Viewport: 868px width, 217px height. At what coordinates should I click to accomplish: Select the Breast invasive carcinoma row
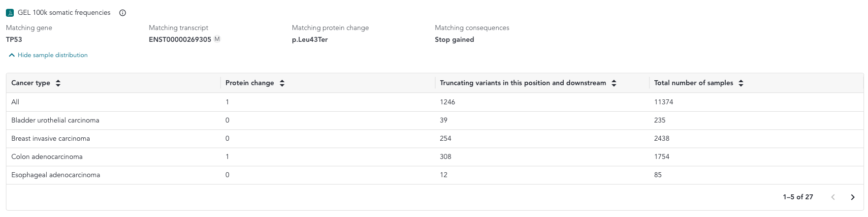[435, 139]
